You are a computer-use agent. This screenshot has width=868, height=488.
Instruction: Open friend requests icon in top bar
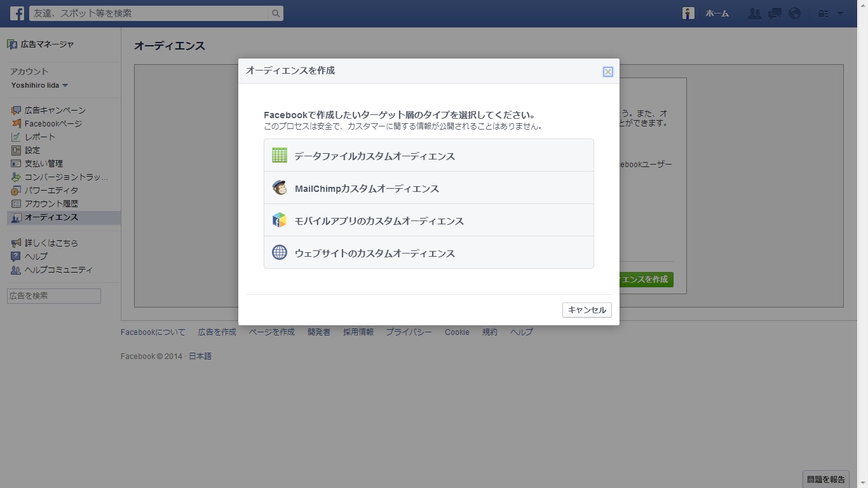[754, 13]
